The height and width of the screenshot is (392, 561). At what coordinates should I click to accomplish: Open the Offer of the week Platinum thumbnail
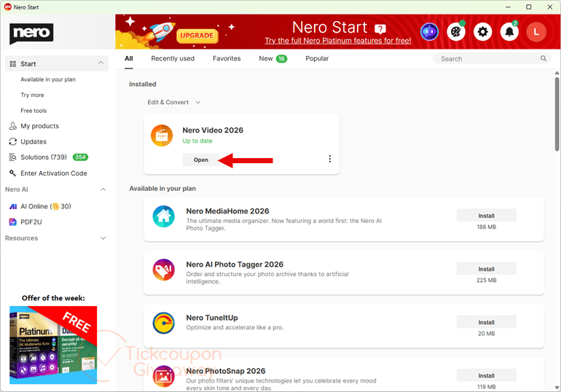53,345
